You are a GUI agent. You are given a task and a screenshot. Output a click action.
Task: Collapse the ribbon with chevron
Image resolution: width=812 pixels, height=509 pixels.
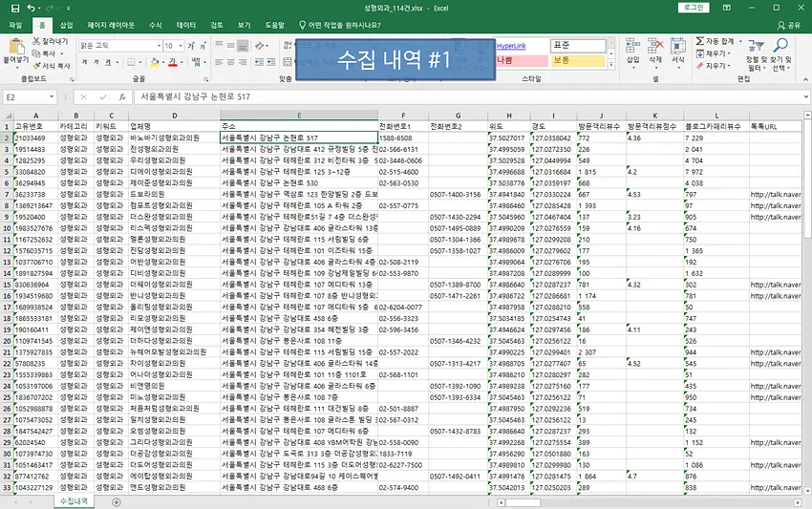(805, 79)
